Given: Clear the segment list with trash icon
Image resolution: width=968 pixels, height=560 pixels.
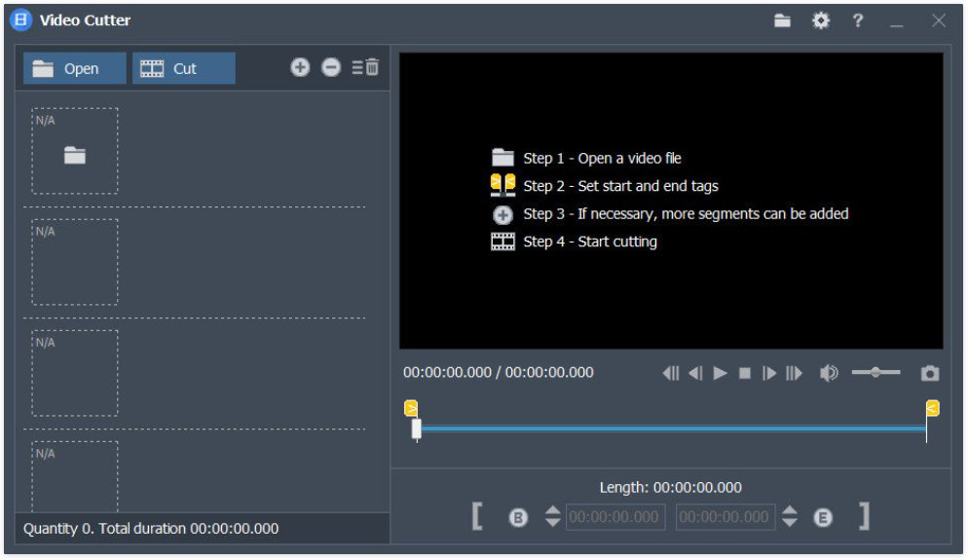Looking at the screenshot, I should tap(365, 67).
